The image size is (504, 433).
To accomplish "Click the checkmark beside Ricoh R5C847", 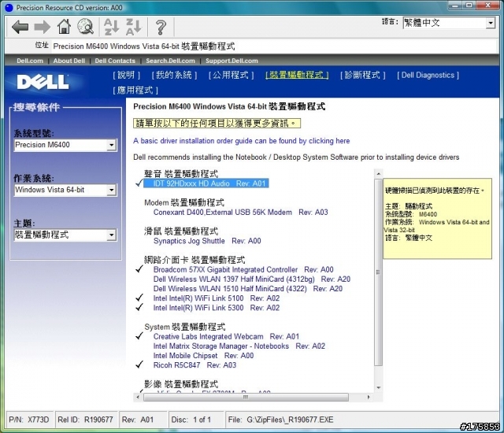I will [x=139, y=365].
